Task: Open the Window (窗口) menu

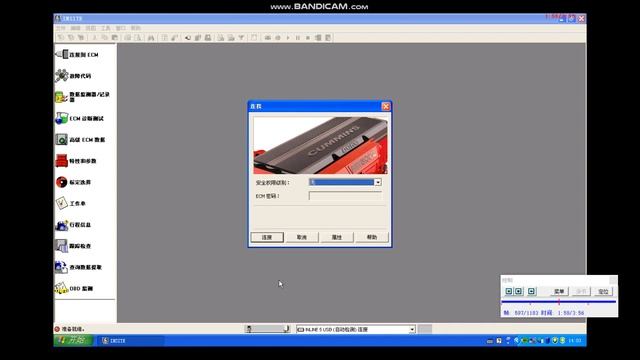Action: (x=121, y=28)
